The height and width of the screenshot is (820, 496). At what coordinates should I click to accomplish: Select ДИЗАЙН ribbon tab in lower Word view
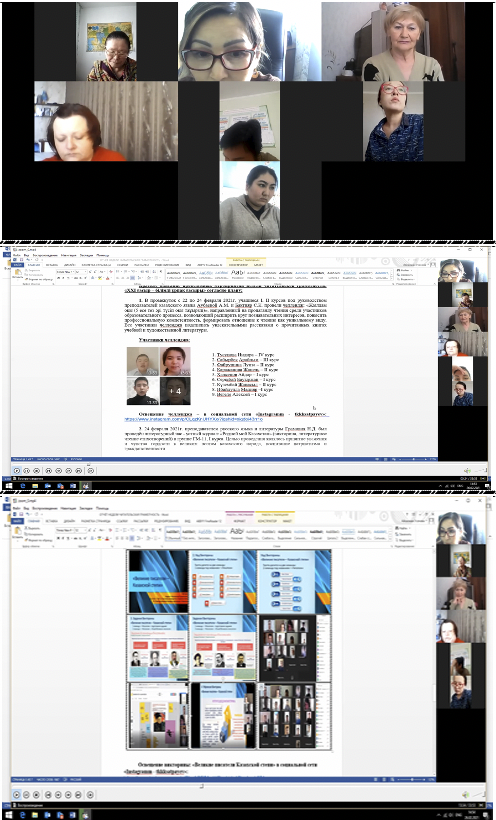point(69,521)
